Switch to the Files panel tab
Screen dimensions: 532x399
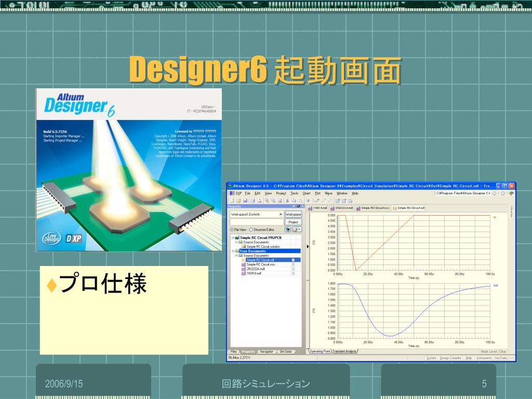(x=234, y=352)
